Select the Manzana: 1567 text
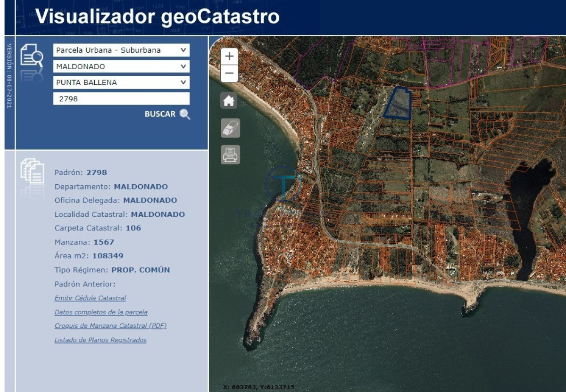Screen dimensions: 566x392 [84, 242]
